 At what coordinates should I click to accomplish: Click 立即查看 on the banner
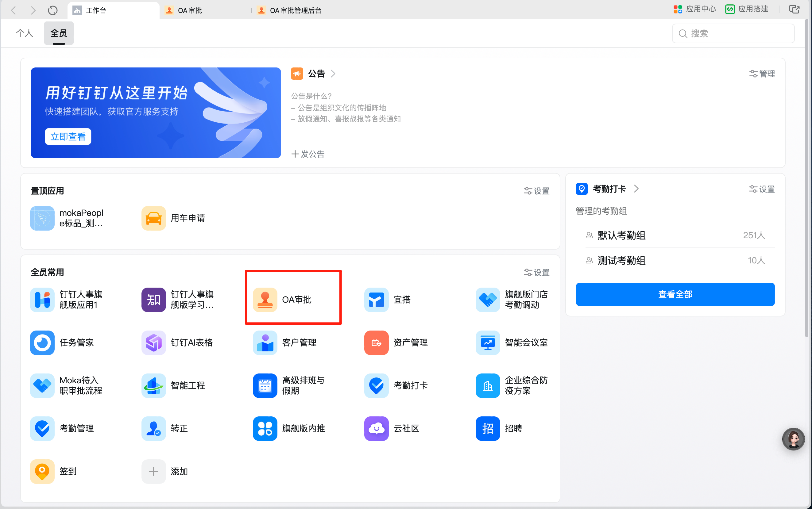[x=68, y=136]
